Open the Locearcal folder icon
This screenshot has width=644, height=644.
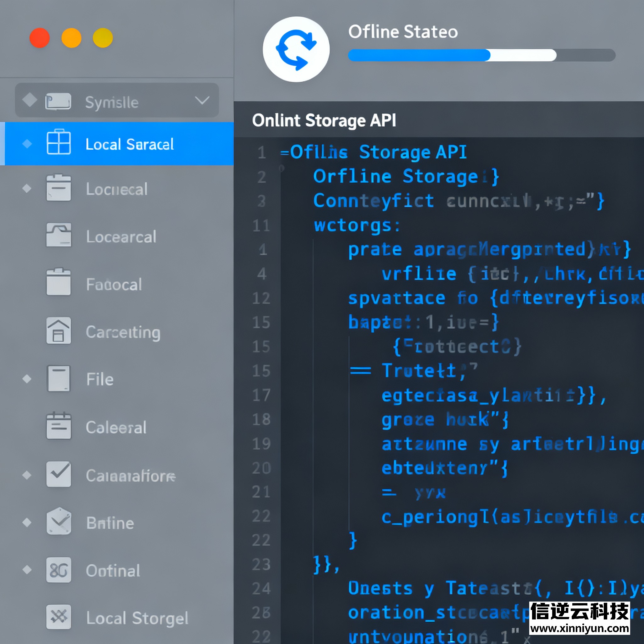[59, 235]
